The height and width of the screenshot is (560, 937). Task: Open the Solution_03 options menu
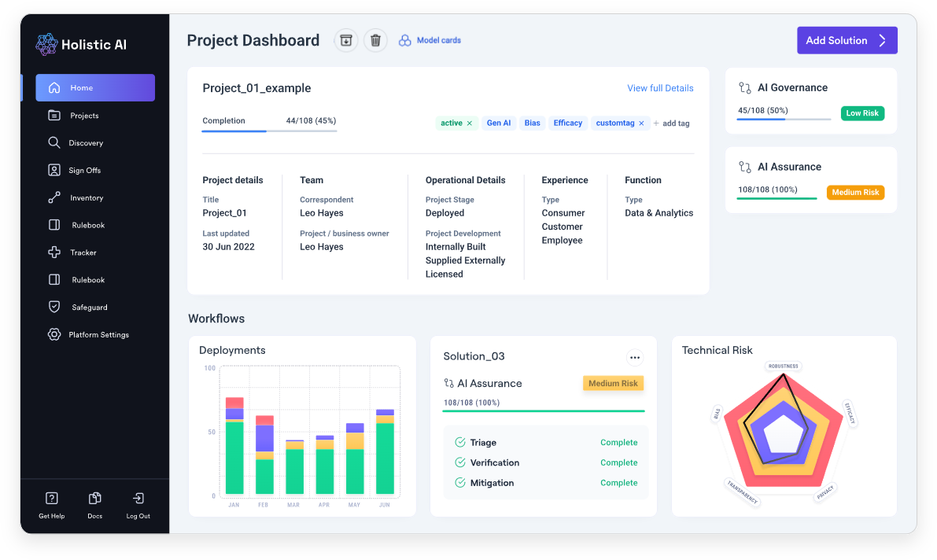click(x=635, y=357)
